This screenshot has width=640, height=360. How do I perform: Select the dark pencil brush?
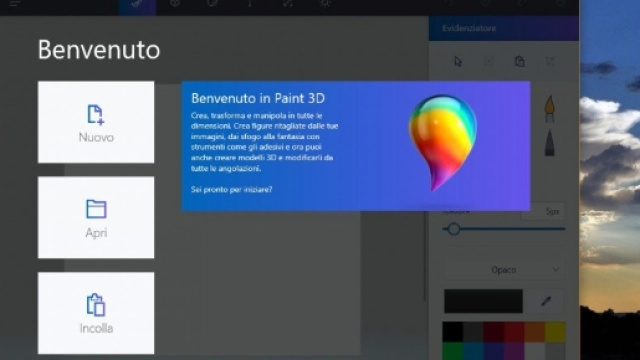[550, 143]
